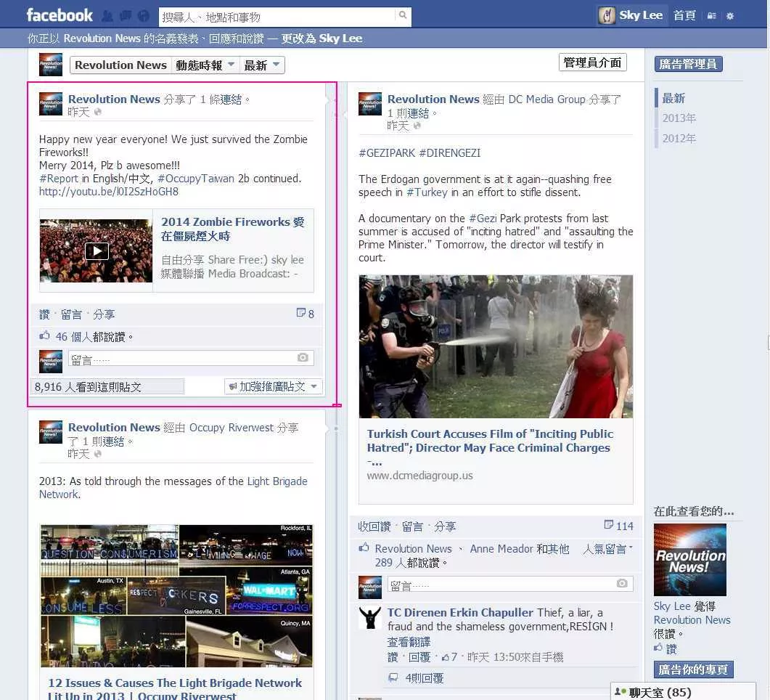This screenshot has height=700, width=770.
Task: Click Revolution News page avatar beside page name
Action: pyautogui.click(x=51, y=65)
